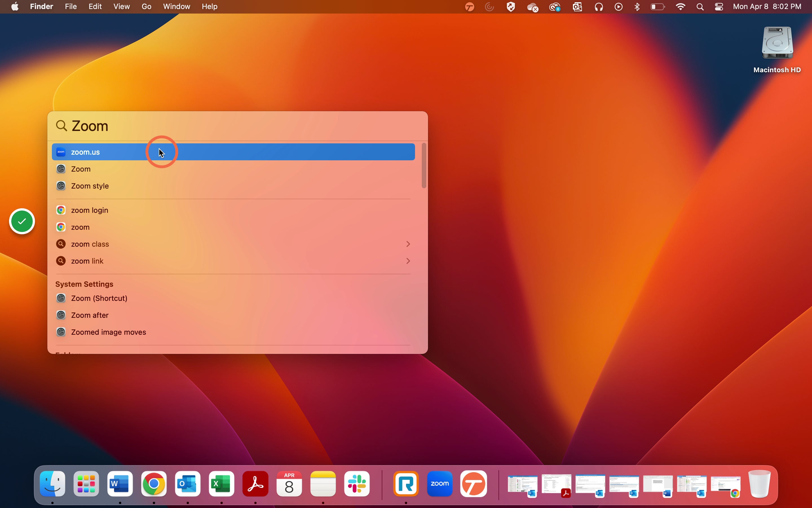Open the Window menu

[x=176, y=7]
